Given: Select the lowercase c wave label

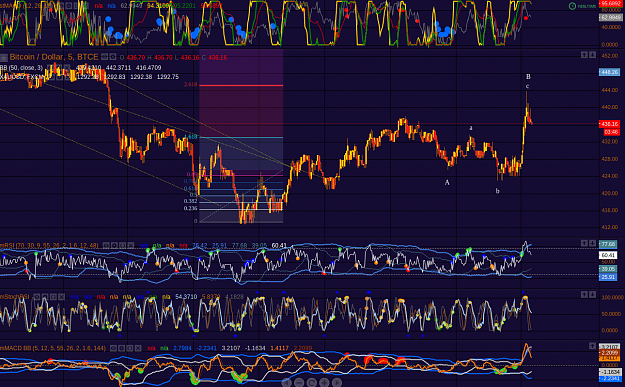Looking at the screenshot, I should point(527,86).
